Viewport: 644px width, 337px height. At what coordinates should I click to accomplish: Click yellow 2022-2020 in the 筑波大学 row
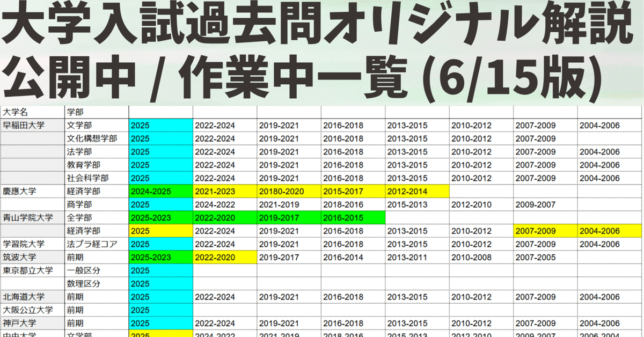[225, 257]
